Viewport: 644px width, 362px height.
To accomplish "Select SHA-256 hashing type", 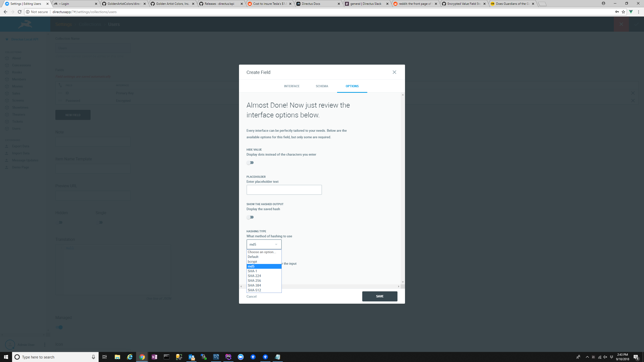I will 254,281.
